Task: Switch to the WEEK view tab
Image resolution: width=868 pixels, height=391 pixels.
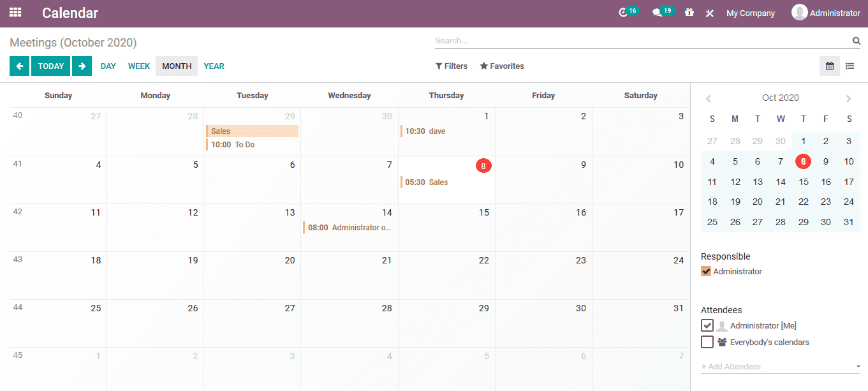Action: coord(138,66)
